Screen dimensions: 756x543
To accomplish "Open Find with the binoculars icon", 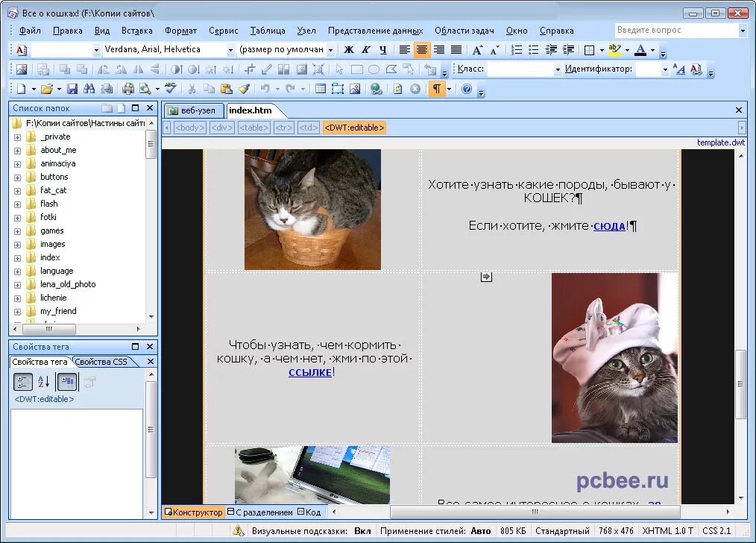I will pos(89,89).
